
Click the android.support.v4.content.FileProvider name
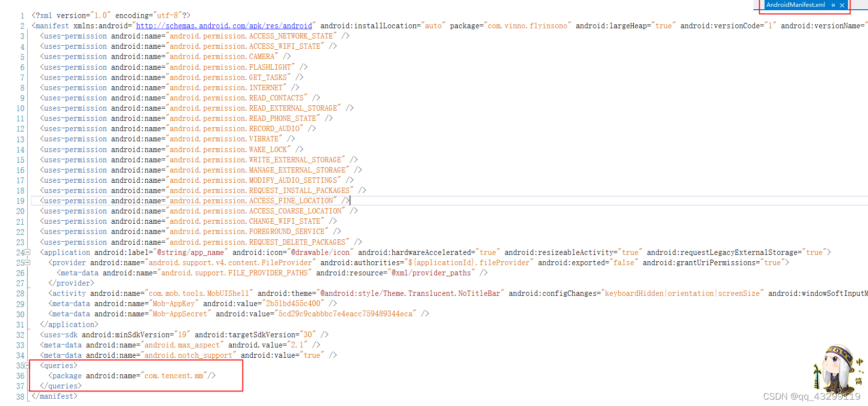point(230,262)
